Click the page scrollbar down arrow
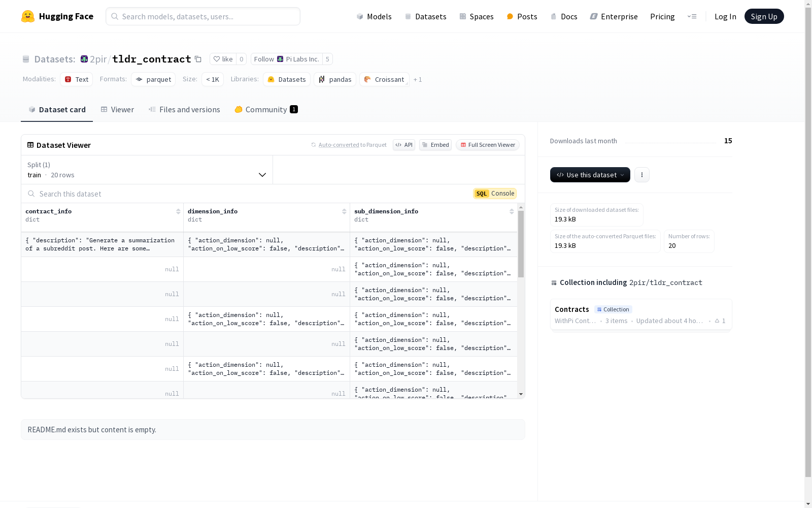Image resolution: width=812 pixels, height=508 pixels. [808, 504]
